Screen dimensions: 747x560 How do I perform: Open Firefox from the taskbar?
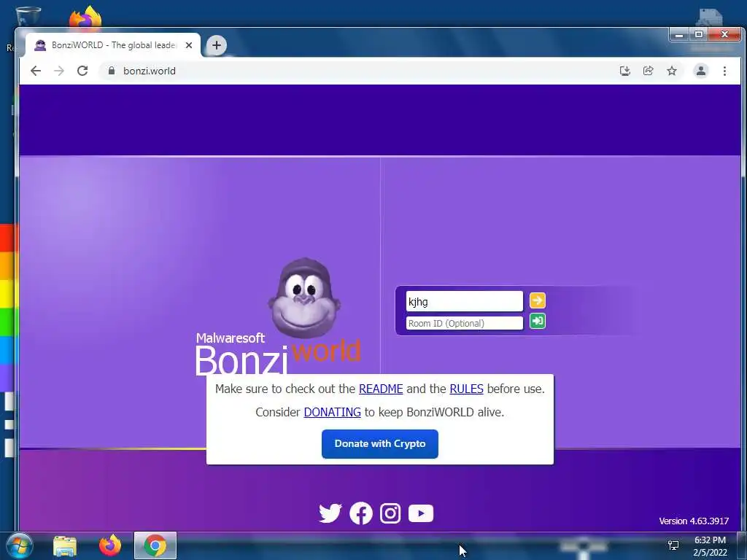click(x=110, y=545)
